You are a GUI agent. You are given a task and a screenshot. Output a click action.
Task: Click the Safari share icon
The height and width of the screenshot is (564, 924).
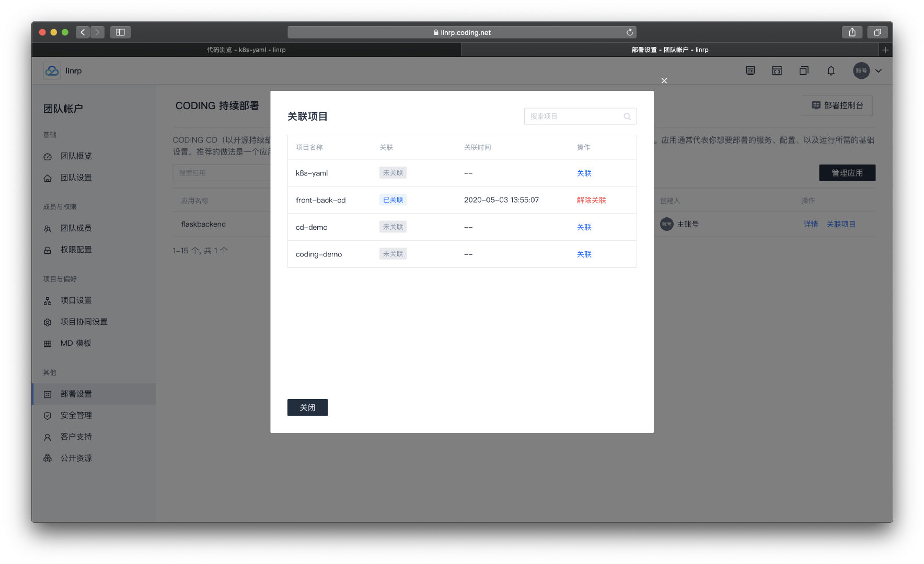[x=852, y=32]
